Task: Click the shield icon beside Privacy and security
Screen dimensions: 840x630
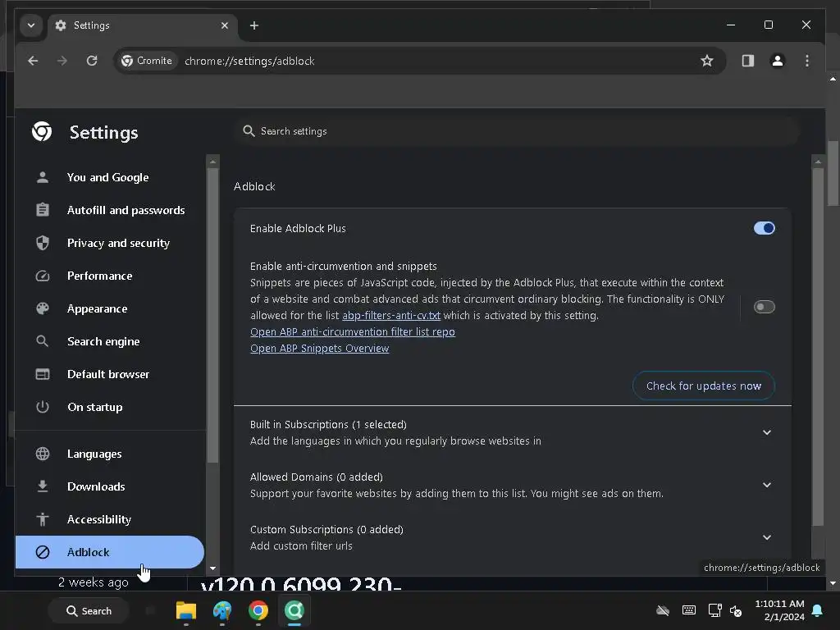Action: point(43,243)
